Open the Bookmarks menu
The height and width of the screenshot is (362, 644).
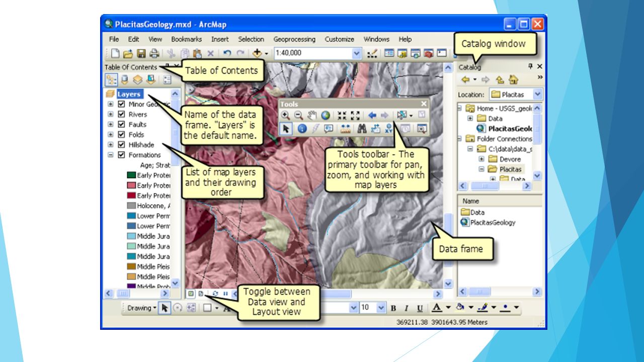tap(186, 39)
